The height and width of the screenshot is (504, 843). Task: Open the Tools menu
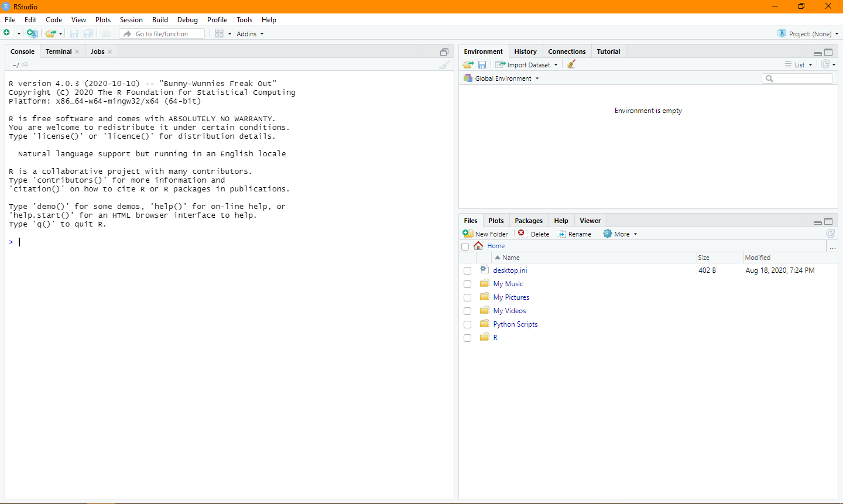245,19
